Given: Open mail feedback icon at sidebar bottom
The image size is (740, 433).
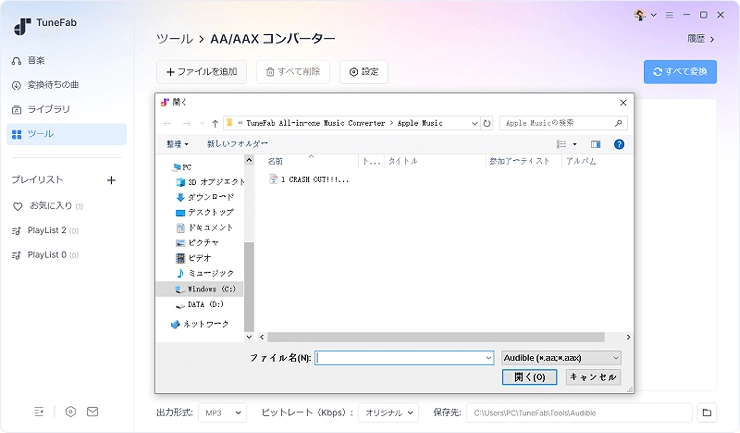Looking at the screenshot, I should [92, 412].
